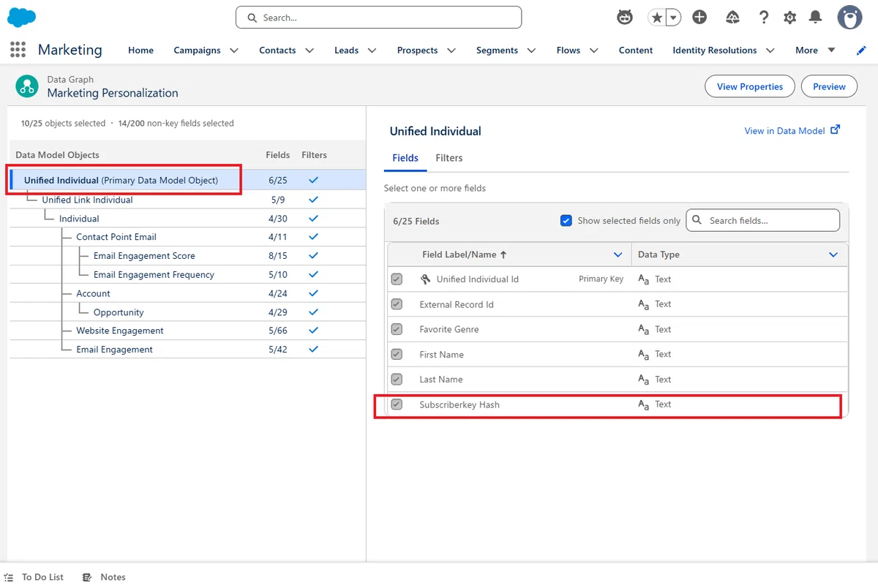Open the Setup gear icon
Image resolution: width=878 pixels, height=588 pixels.
click(789, 18)
